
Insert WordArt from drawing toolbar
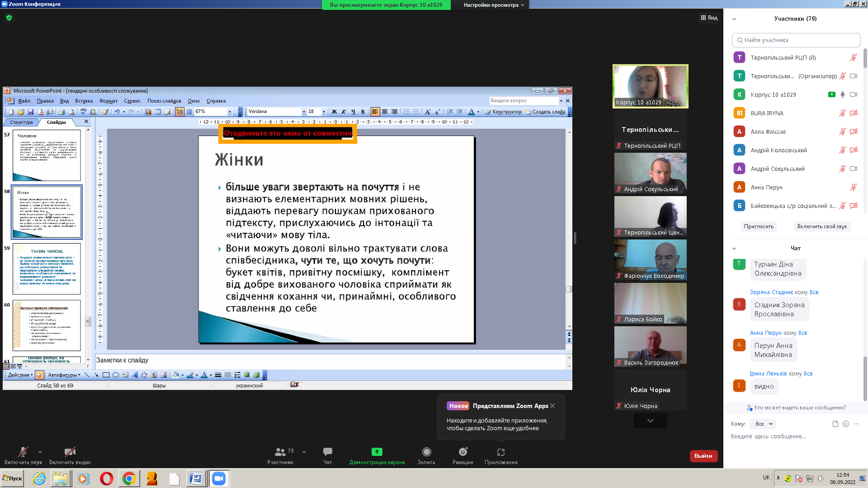point(135,375)
